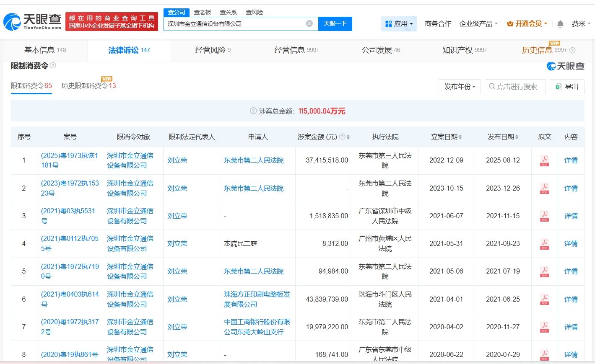Open 详情 link for row 3
This screenshot has height=364, width=595.
coord(571,216)
